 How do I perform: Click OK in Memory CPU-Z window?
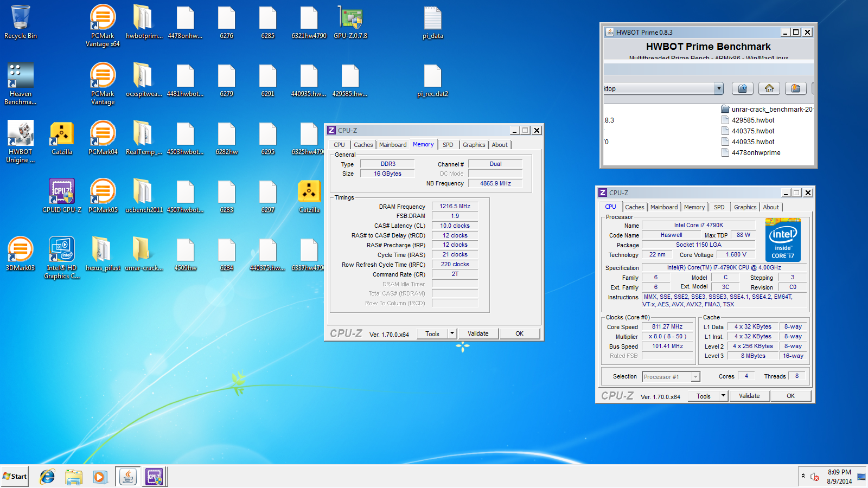pos(519,333)
